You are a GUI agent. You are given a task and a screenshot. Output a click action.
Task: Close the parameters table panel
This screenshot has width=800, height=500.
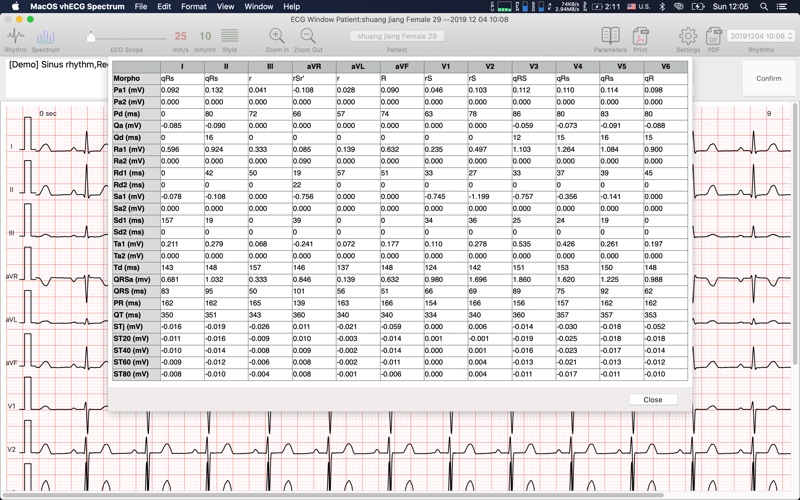(x=652, y=399)
